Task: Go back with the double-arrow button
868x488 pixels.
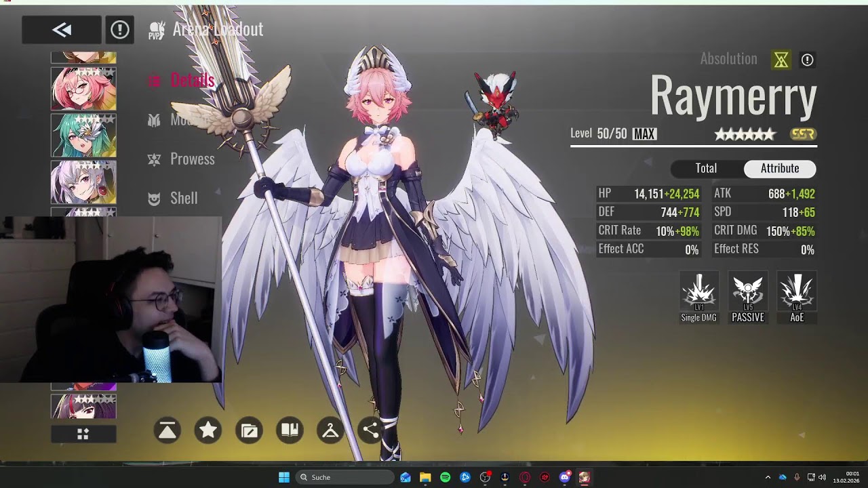Action: [62, 30]
